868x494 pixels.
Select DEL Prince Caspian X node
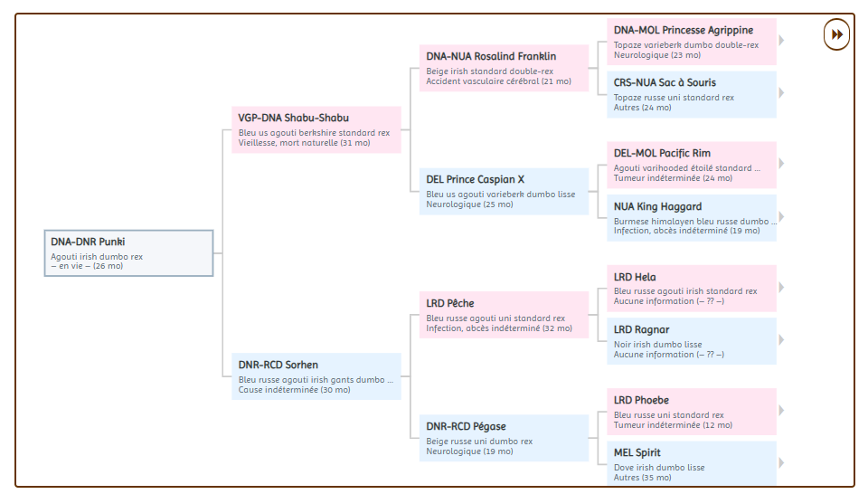pyautogui.click(x=504, y=191)
